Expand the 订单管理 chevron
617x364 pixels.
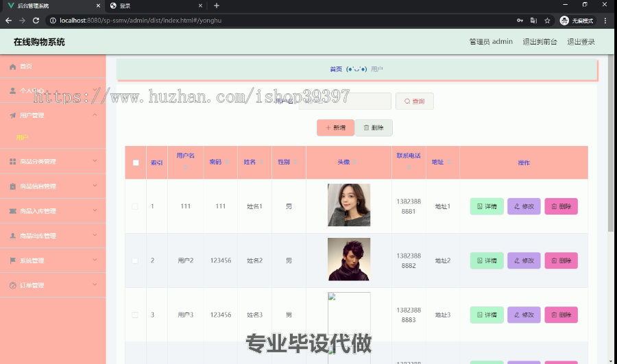coord(95,284)
